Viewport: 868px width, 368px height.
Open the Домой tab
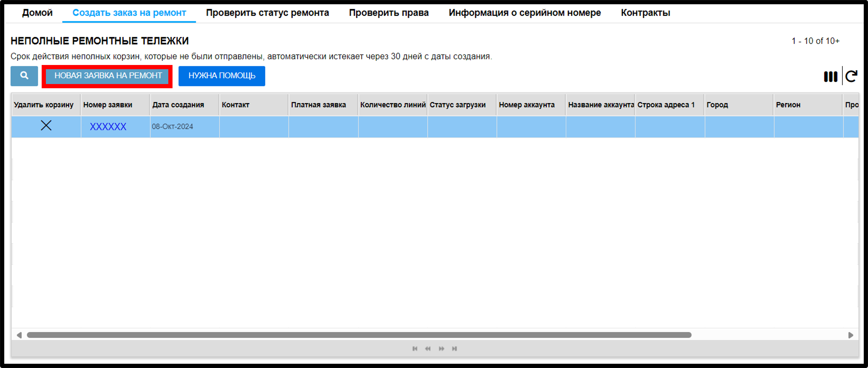click(37, 13)
